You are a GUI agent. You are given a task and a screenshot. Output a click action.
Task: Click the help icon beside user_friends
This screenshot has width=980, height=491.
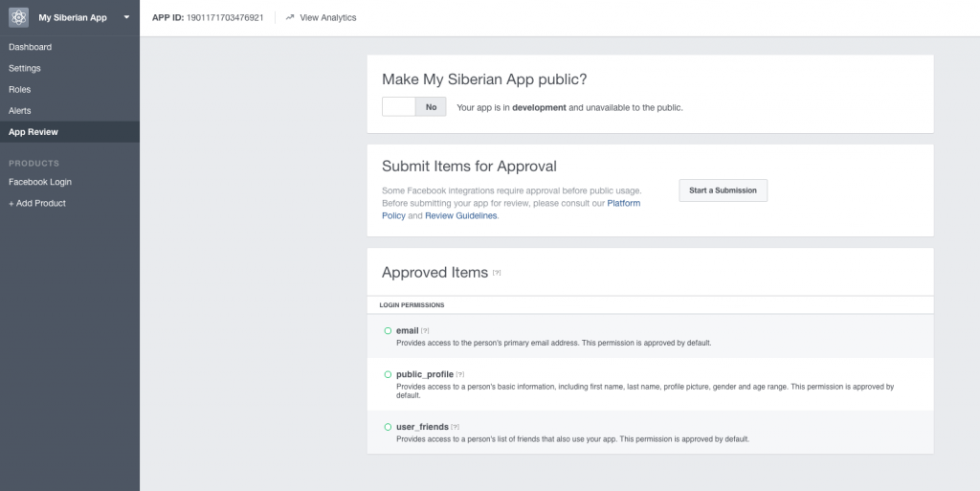(456, 427)
